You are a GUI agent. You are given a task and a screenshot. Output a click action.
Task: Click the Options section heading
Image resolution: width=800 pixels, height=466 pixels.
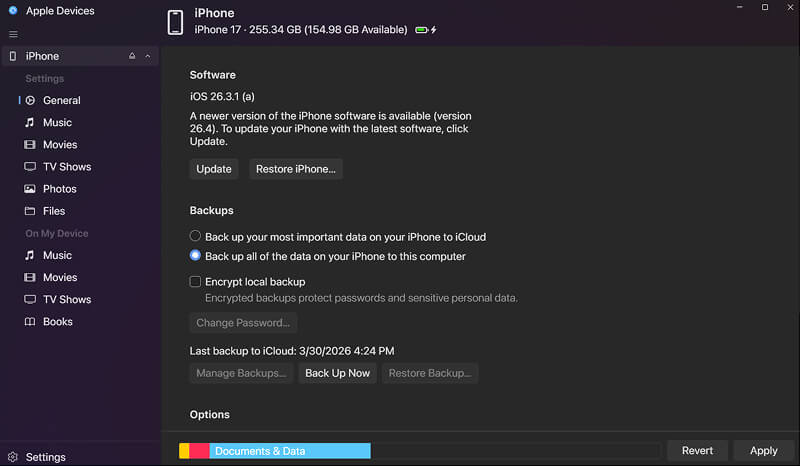pyautogui.click(x=209, y=414)
